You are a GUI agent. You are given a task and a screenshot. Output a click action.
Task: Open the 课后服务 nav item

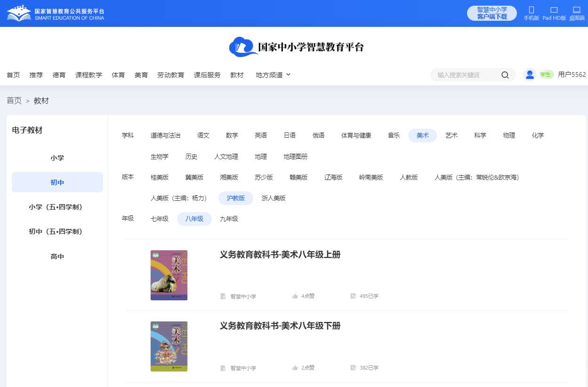click(207, 75)
